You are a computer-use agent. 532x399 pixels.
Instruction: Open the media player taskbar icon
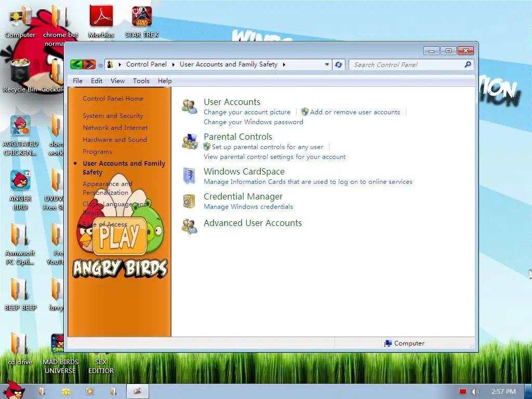point(89,391)
